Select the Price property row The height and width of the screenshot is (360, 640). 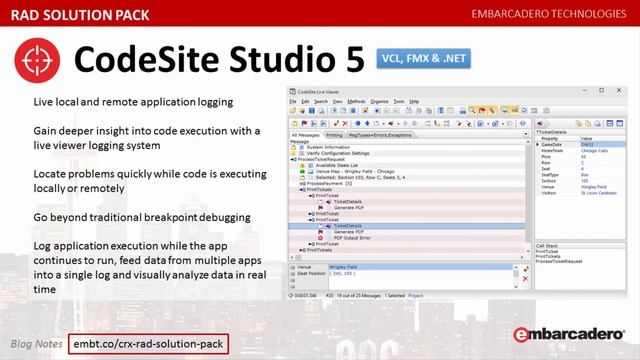[580, 157]
